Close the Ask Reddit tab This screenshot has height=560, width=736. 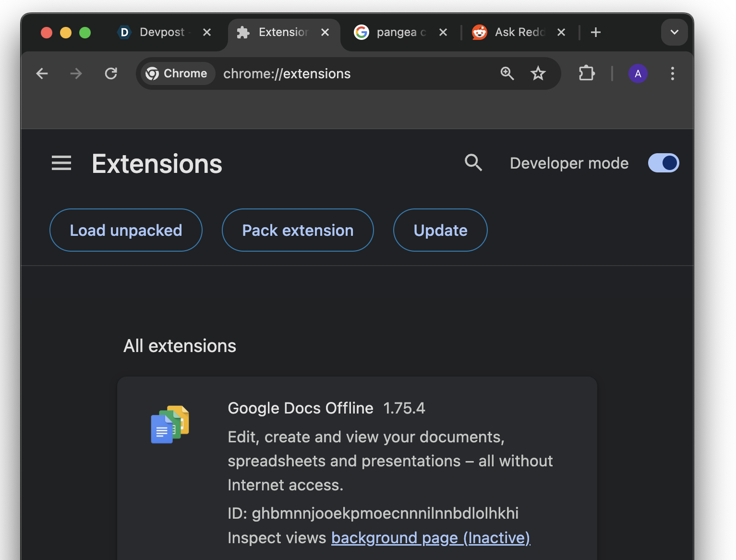pos(561,32)
